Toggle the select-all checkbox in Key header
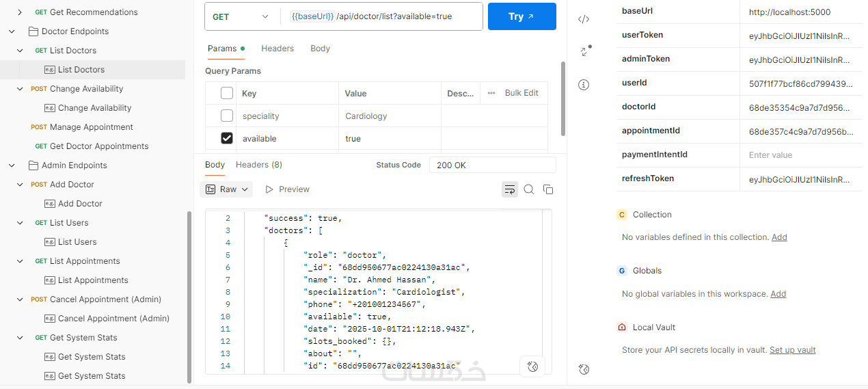This screenshot has width=868, height=389. pos(227,93)
